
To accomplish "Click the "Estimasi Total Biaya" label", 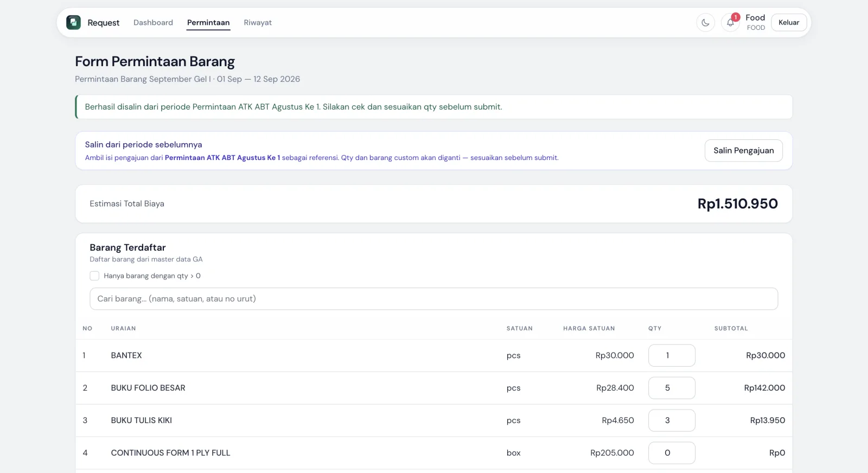I will pos(127,203).
